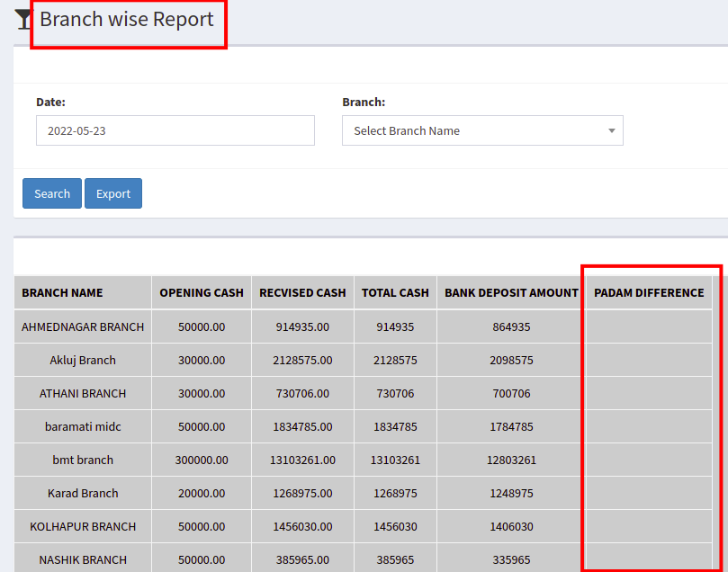Image resolution: width=728 pixels, height=572 pixels.
Task: Click the OPENING CASH column header
Action: (x=202, y=292)
